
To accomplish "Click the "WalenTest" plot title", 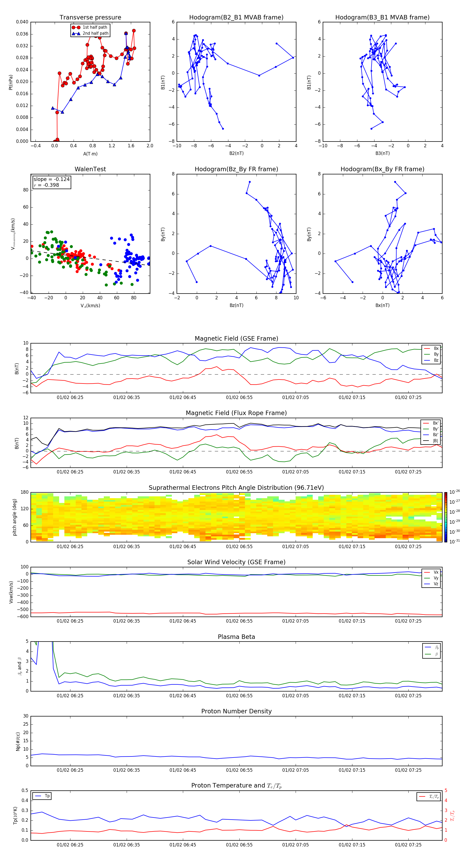I will click(x=90, y=169).
